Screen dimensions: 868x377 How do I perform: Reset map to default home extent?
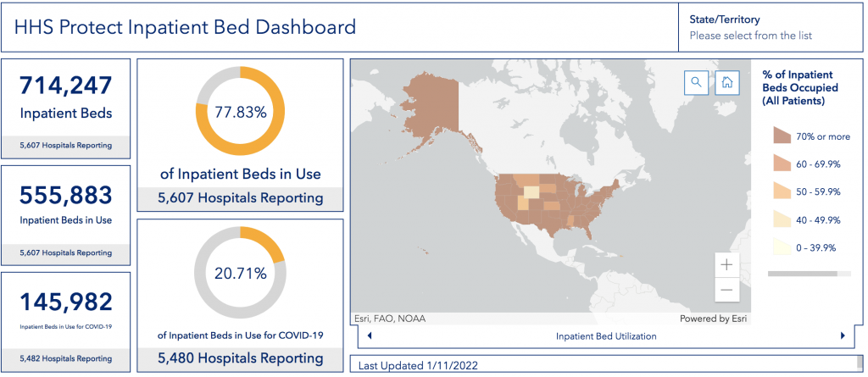click(727, 82)
